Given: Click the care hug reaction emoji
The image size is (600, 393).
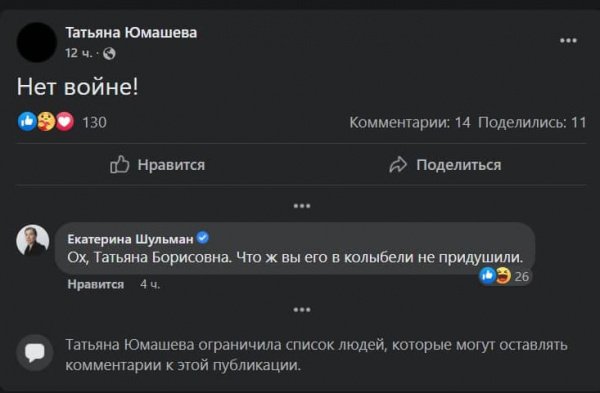Looking at the screenshot, I should 46,122.
